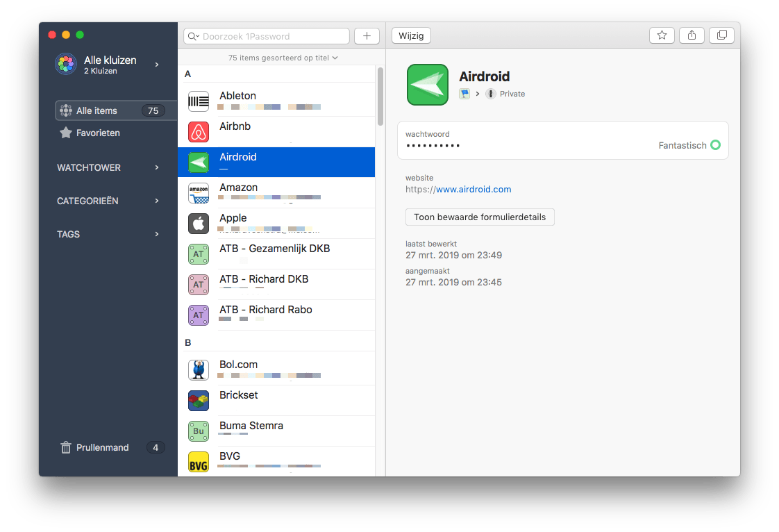Click the large Airdroid icon in details

coord(427,85)
